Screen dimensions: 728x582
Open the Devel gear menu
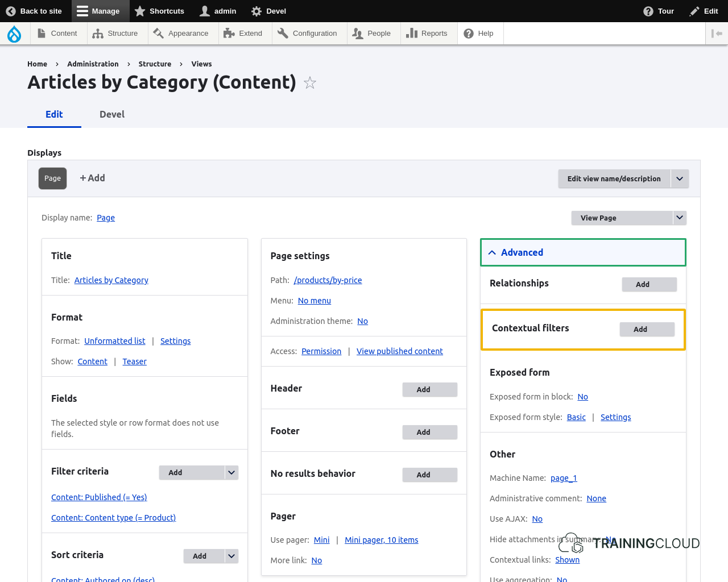(268, 11)
